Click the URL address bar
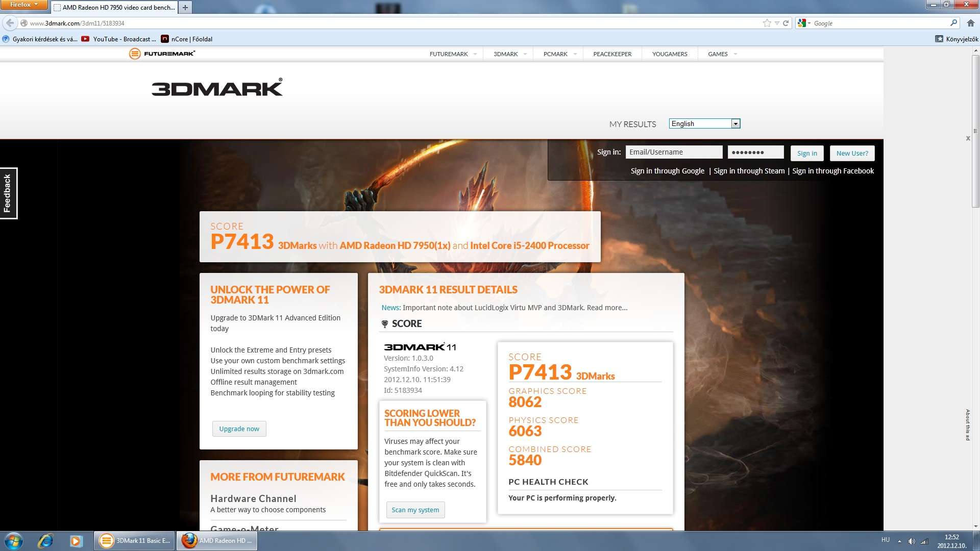 (393, 23)
